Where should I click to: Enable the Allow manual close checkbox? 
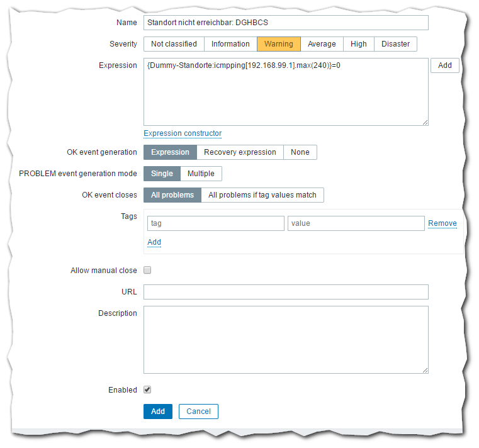coord(147,271)
